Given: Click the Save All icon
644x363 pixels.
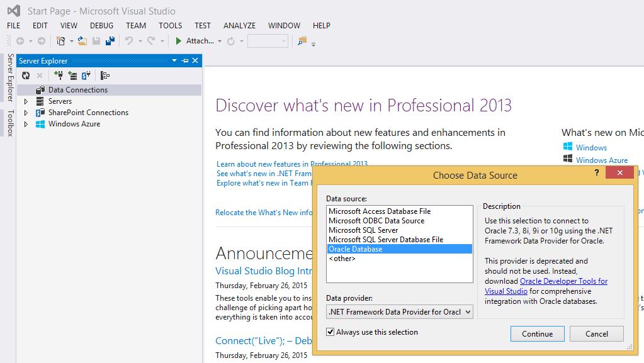Looking at the screenshot, I should (110, 41).
